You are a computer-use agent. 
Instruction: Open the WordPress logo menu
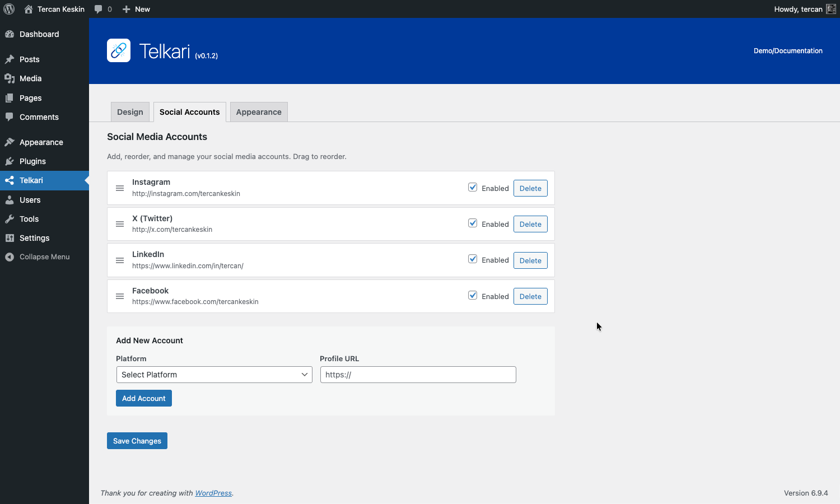click(x=8, y=9)
